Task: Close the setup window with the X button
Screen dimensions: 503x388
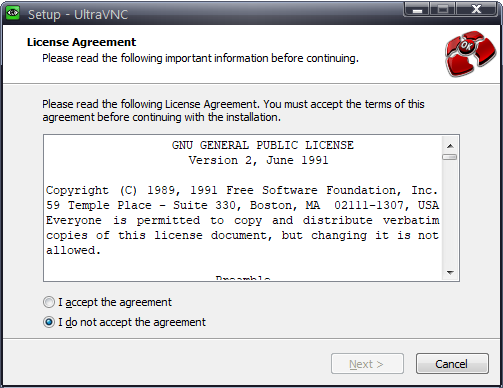Action: 477,9
